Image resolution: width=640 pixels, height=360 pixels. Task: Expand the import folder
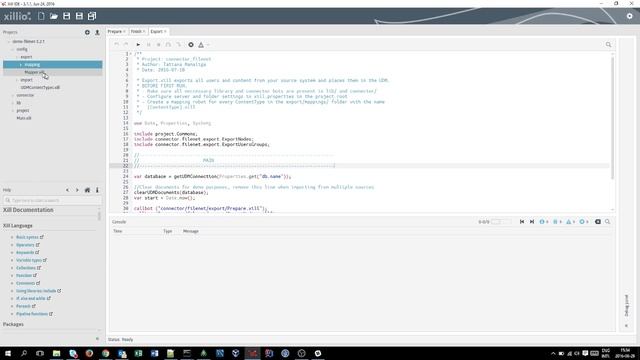[17, 80]
